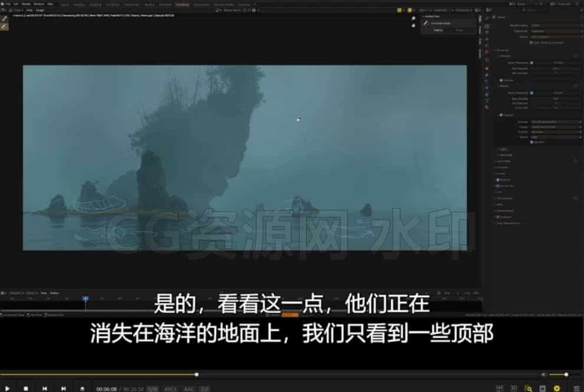Open the Feature Set dropdown
Screen dimensions: 584x392
pos(556,31)
